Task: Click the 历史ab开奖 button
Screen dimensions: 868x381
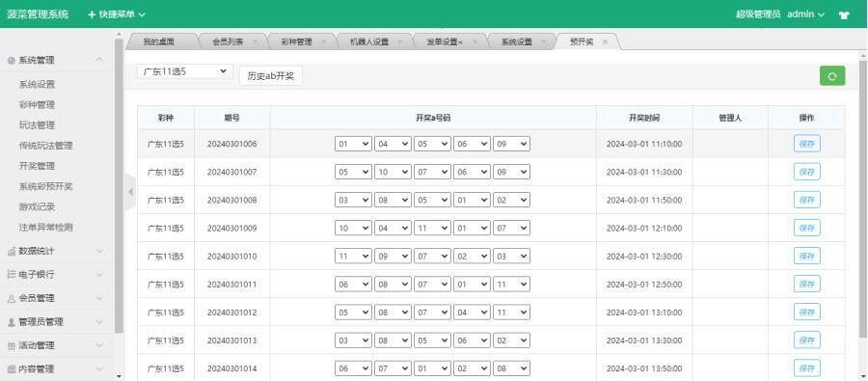Action: [271, 76]
